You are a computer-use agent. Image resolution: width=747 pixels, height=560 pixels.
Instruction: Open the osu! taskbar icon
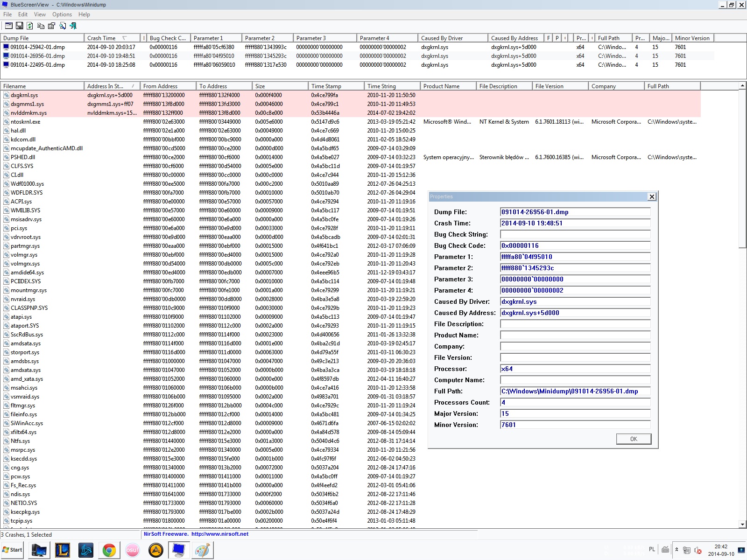pos(133,550)
